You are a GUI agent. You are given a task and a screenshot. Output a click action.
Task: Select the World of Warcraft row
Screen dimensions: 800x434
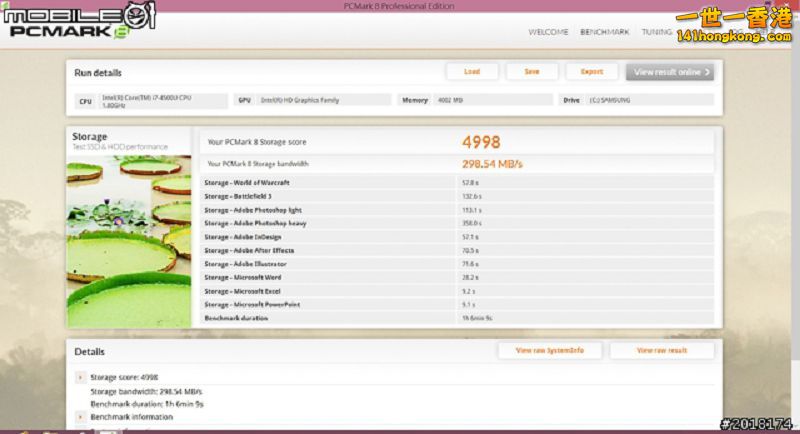click(x=457, y=183)
